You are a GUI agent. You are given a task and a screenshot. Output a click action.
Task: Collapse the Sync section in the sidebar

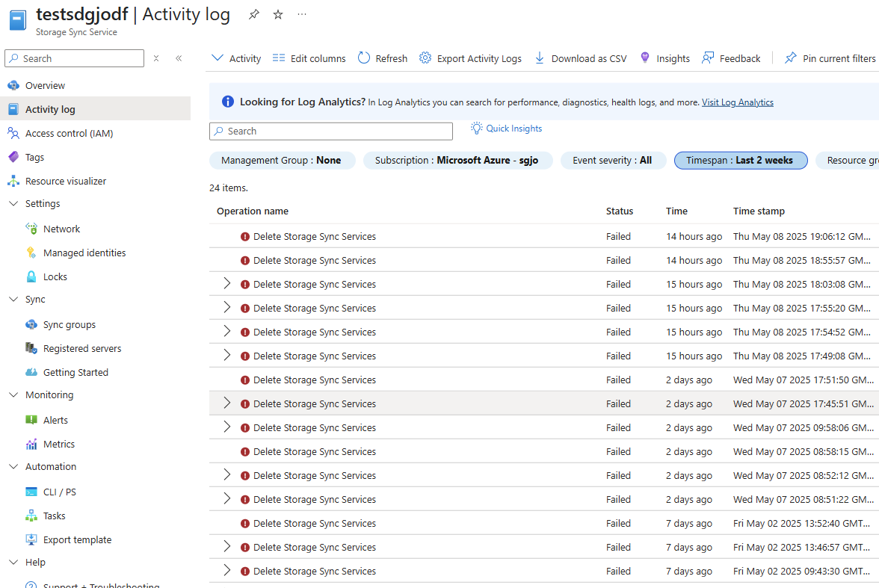pos(13,300)
